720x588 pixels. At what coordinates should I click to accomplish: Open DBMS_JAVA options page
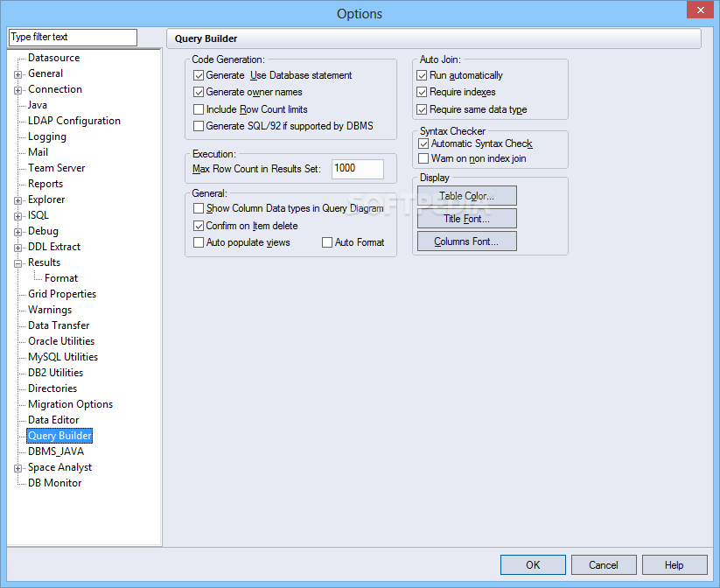pyautogui.click(x=56, y=451)
